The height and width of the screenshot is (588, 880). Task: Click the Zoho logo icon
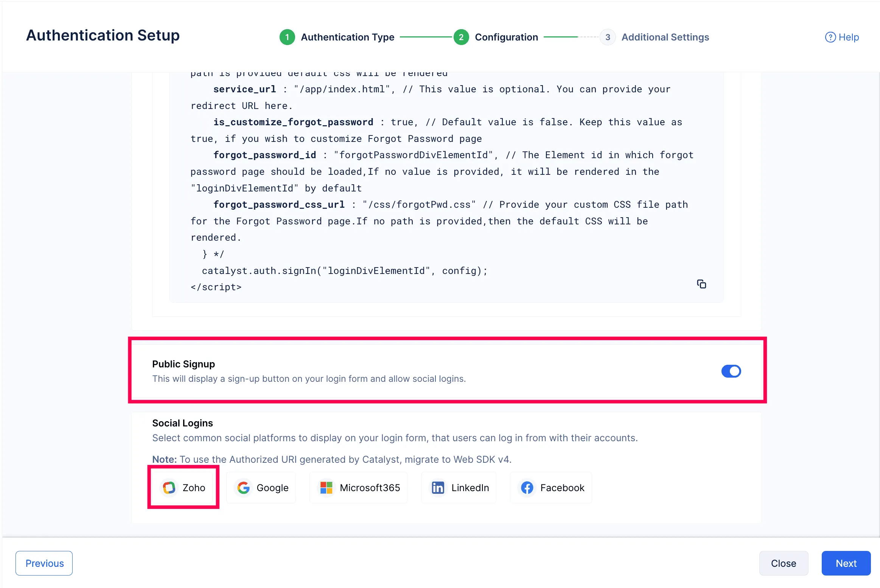coord(169,488)
